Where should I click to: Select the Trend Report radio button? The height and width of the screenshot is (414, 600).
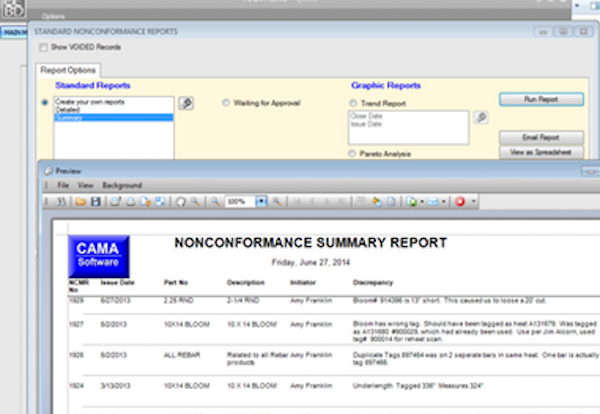click(354, 102)
